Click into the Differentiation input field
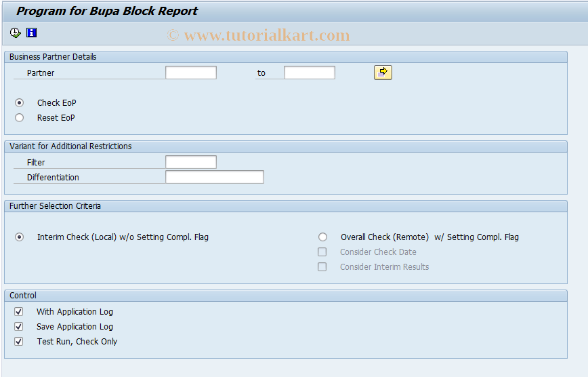The height and width of the screenshot is (377, 588). click(215, 177)
